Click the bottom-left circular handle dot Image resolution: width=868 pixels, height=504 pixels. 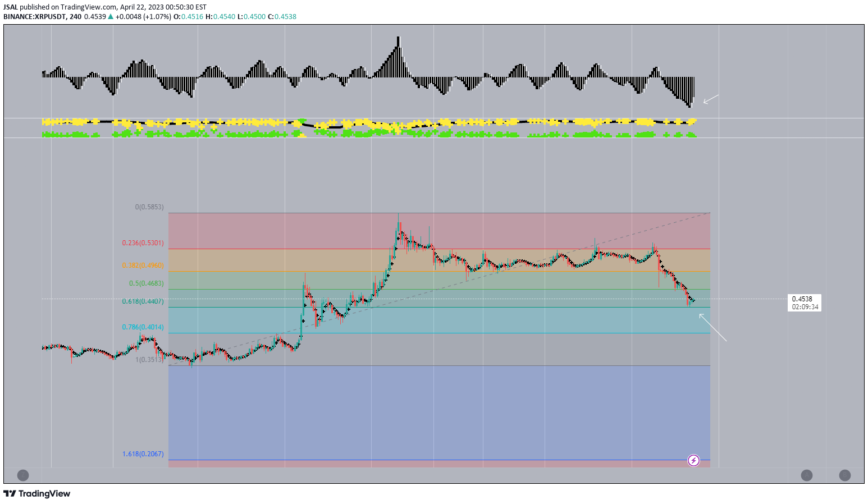tap(24, 474)
